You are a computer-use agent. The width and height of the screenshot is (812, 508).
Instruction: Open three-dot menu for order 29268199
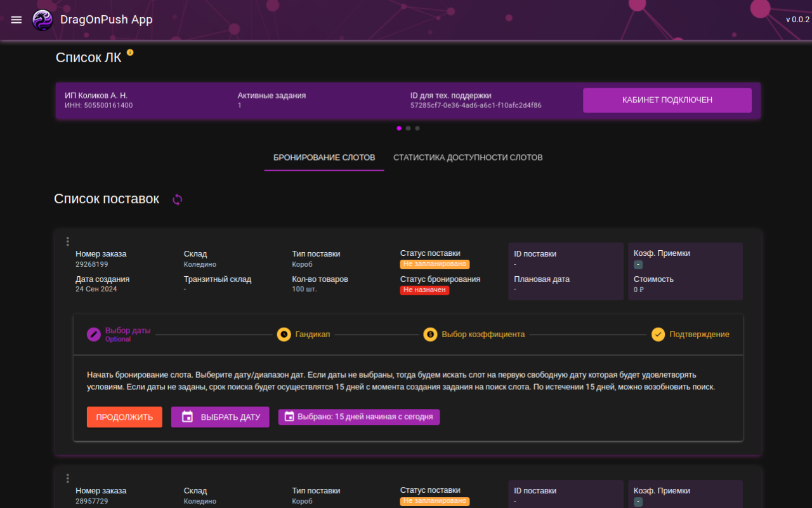coord(68,241)
